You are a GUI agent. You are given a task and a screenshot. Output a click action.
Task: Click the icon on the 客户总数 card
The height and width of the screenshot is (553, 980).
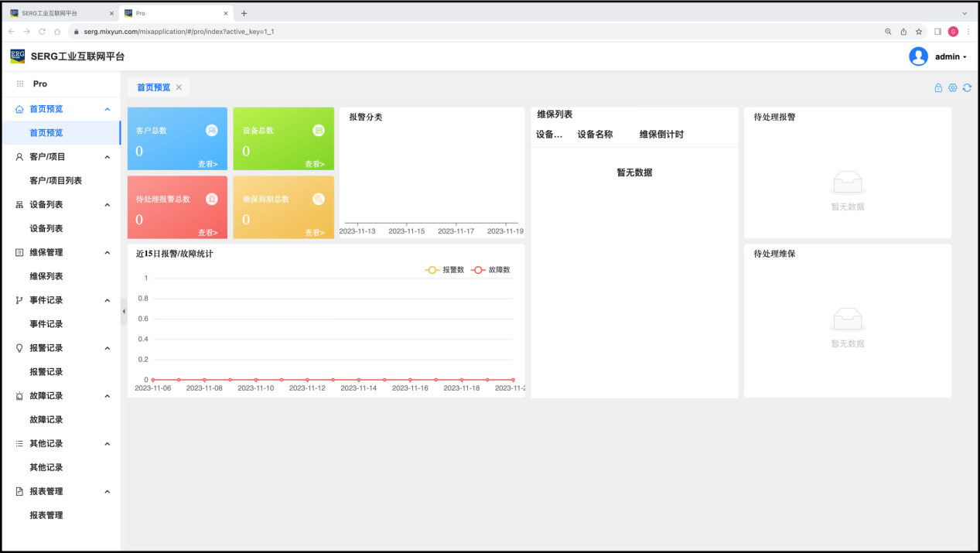(211, 131)
